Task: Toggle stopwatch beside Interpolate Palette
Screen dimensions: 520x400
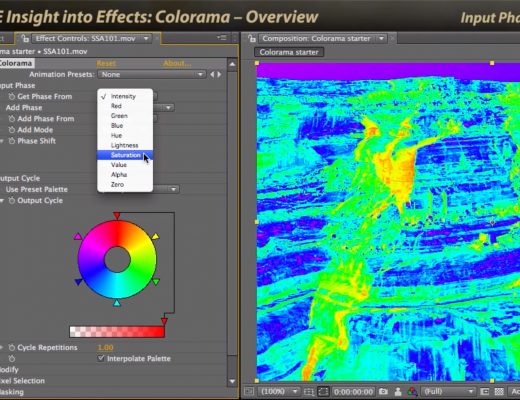Action: (12, 359)
